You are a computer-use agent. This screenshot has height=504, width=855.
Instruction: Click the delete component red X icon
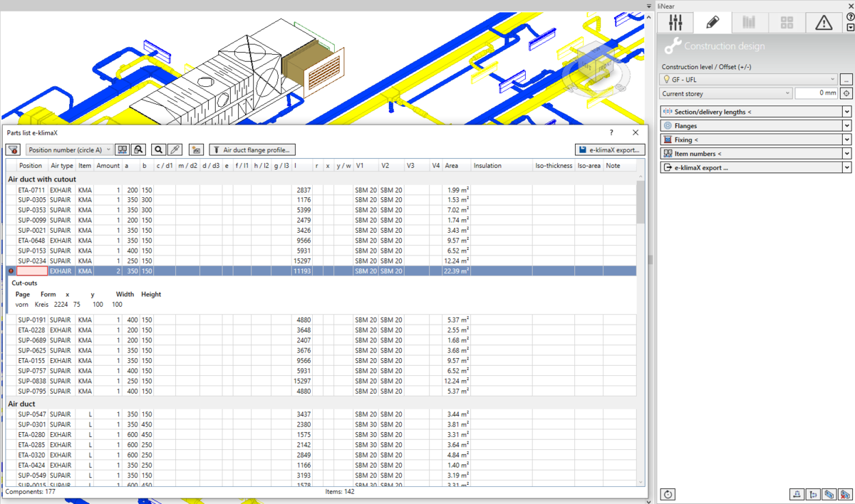pos(846,494)
